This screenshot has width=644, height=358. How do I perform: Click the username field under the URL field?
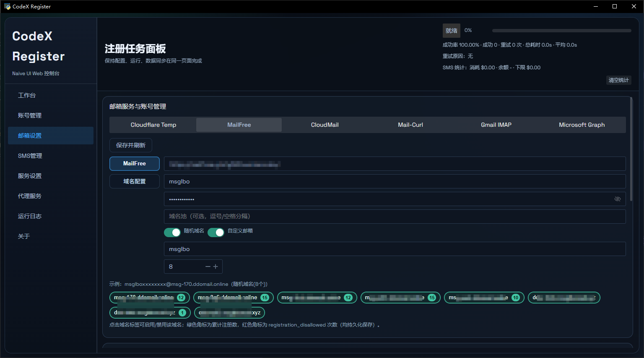coord(395,181)
